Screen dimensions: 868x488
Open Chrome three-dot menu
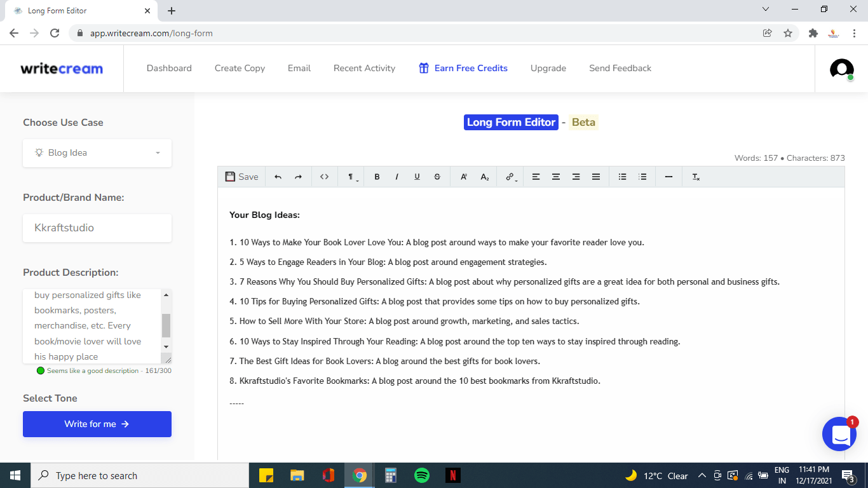854,33
